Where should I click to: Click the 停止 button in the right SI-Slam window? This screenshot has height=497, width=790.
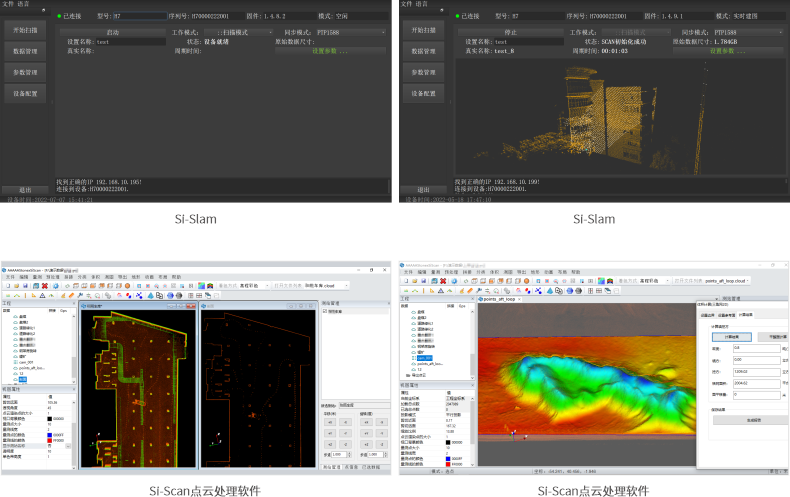(511, 32)
